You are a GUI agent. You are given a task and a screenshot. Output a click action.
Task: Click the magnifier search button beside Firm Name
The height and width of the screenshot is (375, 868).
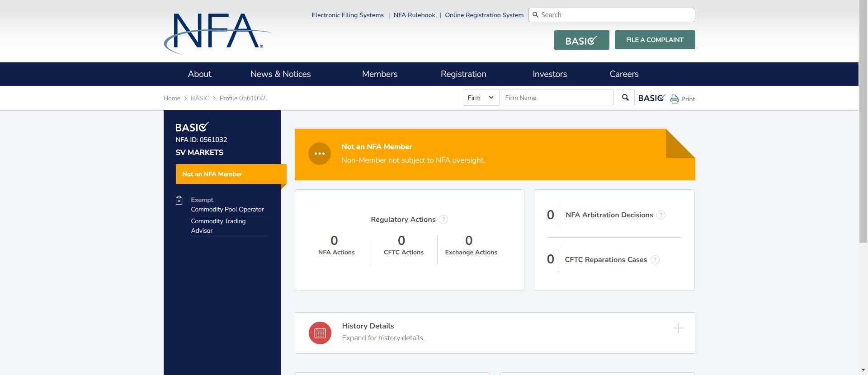625,98
